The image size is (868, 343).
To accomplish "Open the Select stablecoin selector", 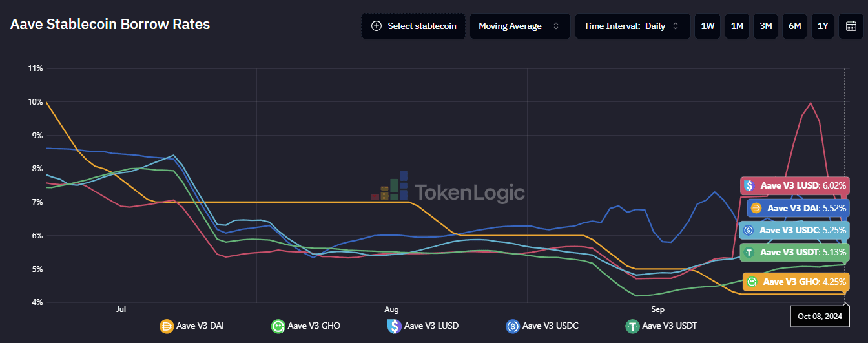I will (x=413, y=26).
